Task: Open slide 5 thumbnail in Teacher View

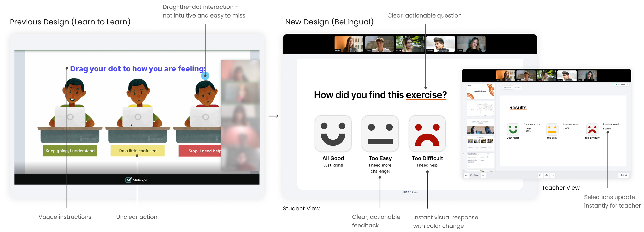Action: pyautogui.click(x=480, y=160)
